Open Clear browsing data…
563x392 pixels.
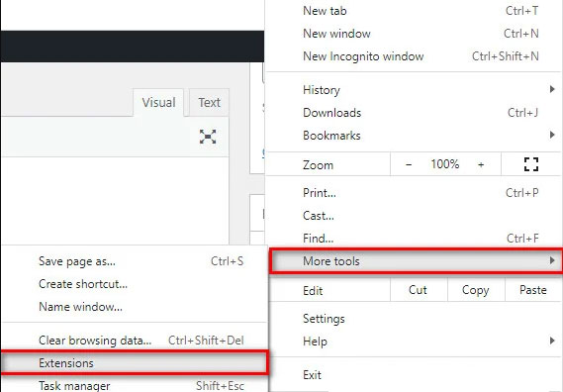(x=135, y=341)
